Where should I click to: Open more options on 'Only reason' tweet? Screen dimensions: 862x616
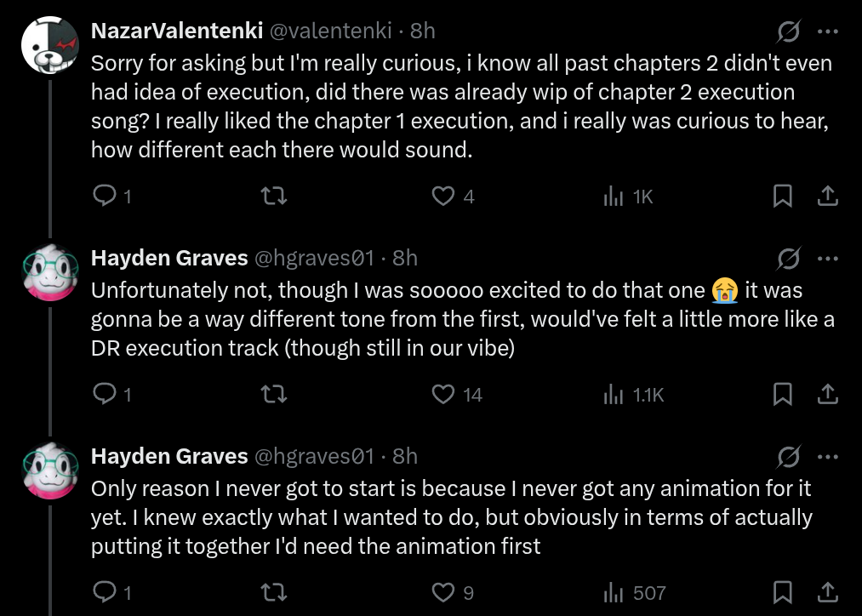pyautogui.click(x=827, y=456)
